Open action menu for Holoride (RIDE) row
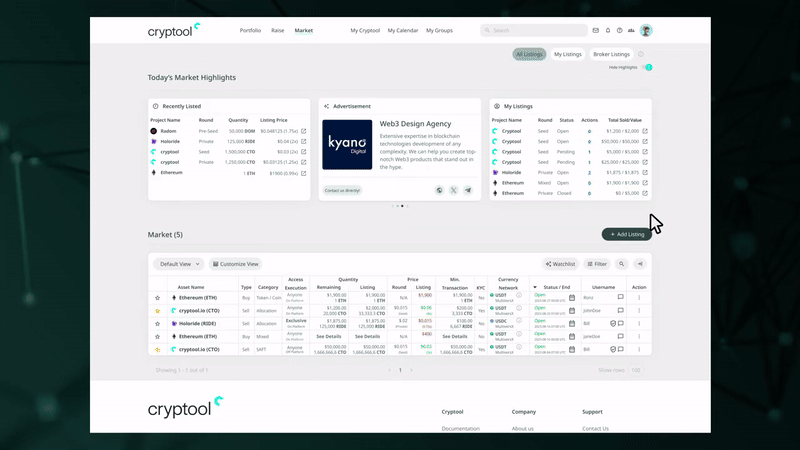 (x=639, y=323)
